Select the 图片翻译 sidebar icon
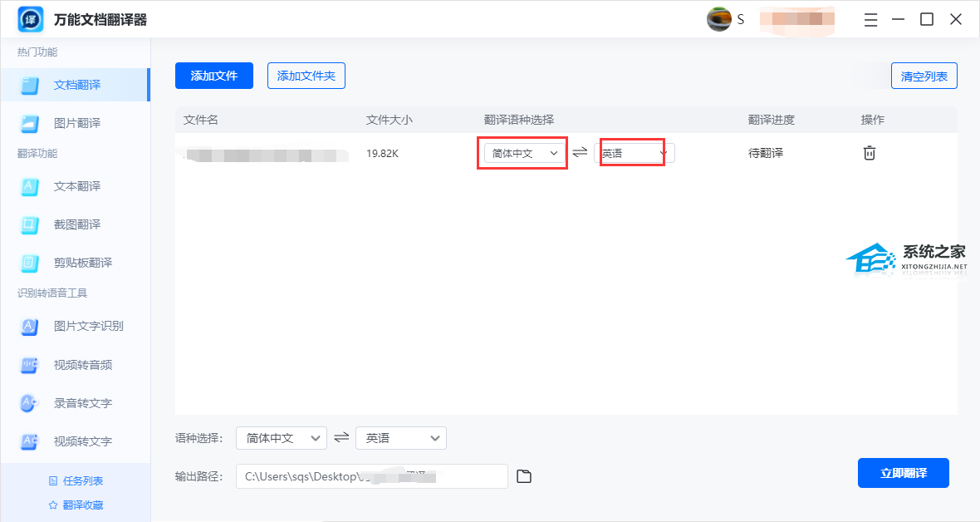This screenshot has height=522, width=980. [29, 123]
